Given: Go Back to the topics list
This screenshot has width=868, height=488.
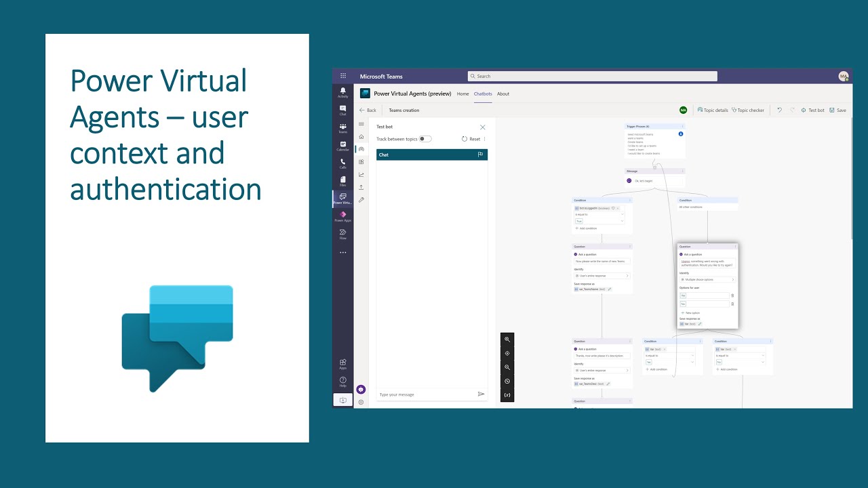Looking at the screenshot, I should click(368, 110).
